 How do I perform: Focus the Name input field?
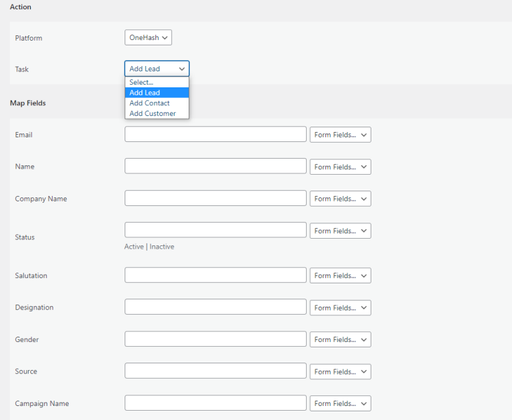(x=215, y=166)
